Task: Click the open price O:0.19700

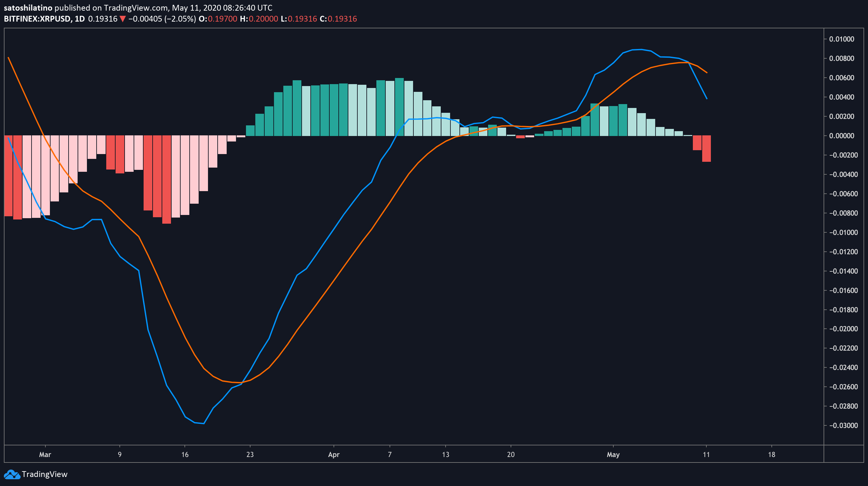Action: 218,19
